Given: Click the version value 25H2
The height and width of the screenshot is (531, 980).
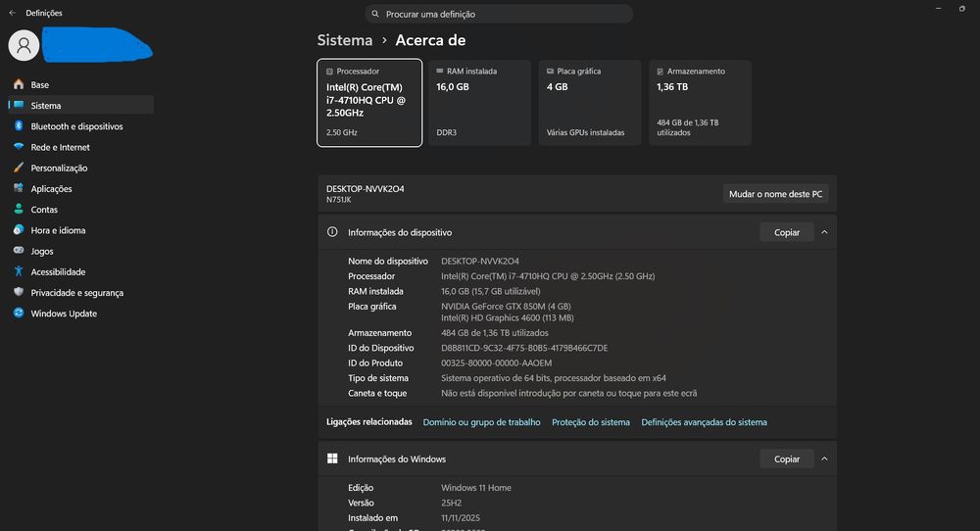Looking at the screenshot, I should point(451,503).
